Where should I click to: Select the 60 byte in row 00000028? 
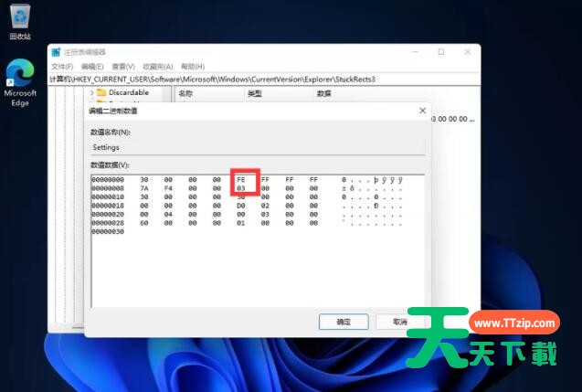(x=144, y=223)
